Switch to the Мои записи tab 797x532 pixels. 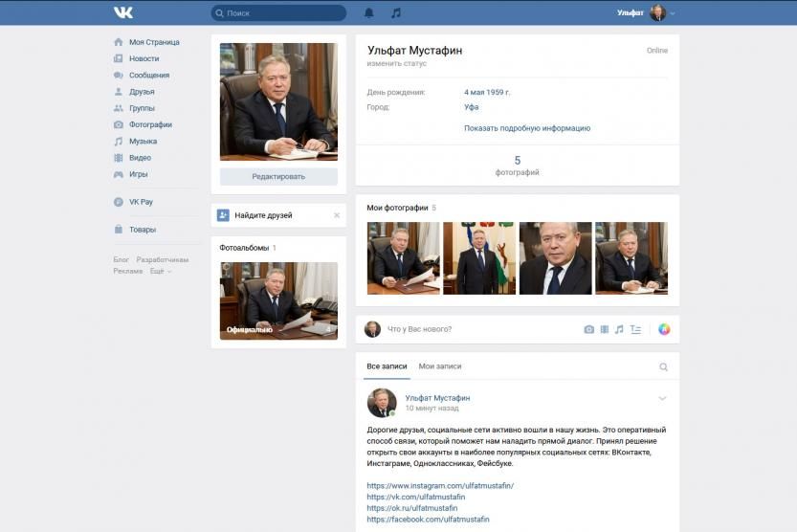[x=440, y=366]
